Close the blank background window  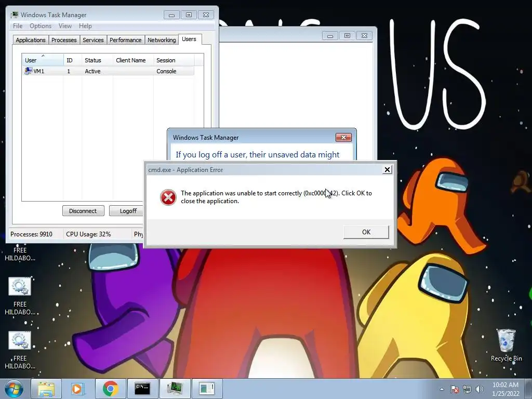364,36
